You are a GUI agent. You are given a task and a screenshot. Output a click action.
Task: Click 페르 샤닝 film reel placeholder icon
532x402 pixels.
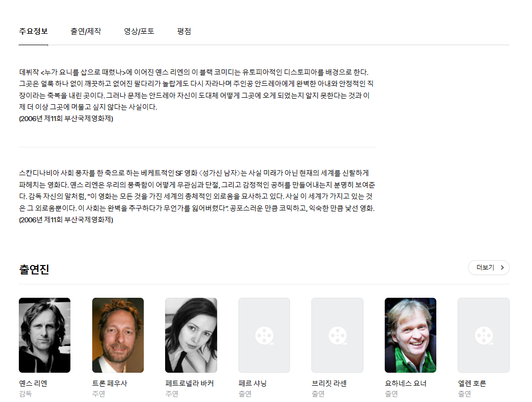coord(264,335)
